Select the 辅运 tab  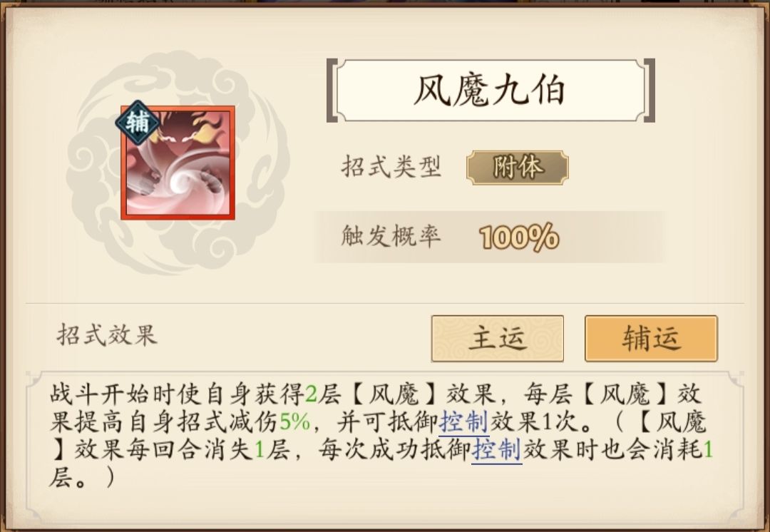(651, 339)
